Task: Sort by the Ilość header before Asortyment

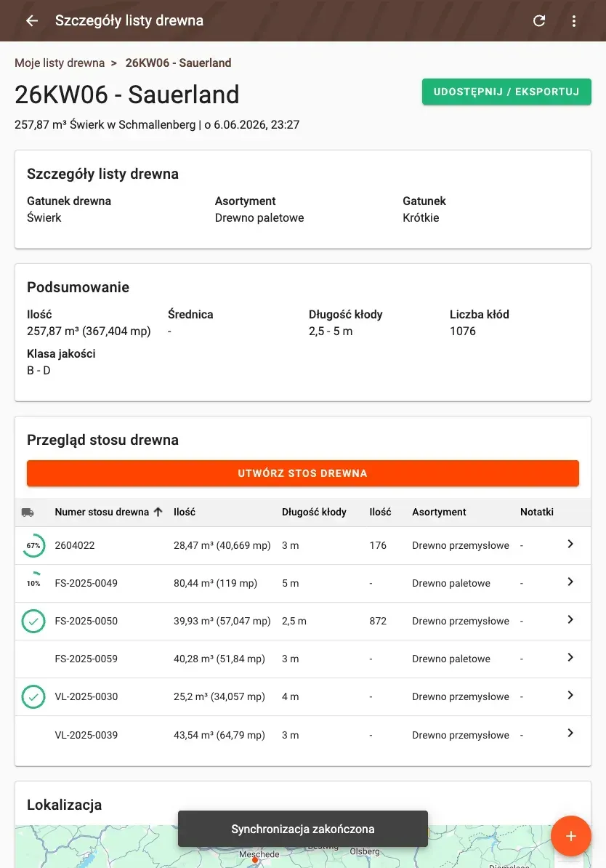Action: coord(380,512)
